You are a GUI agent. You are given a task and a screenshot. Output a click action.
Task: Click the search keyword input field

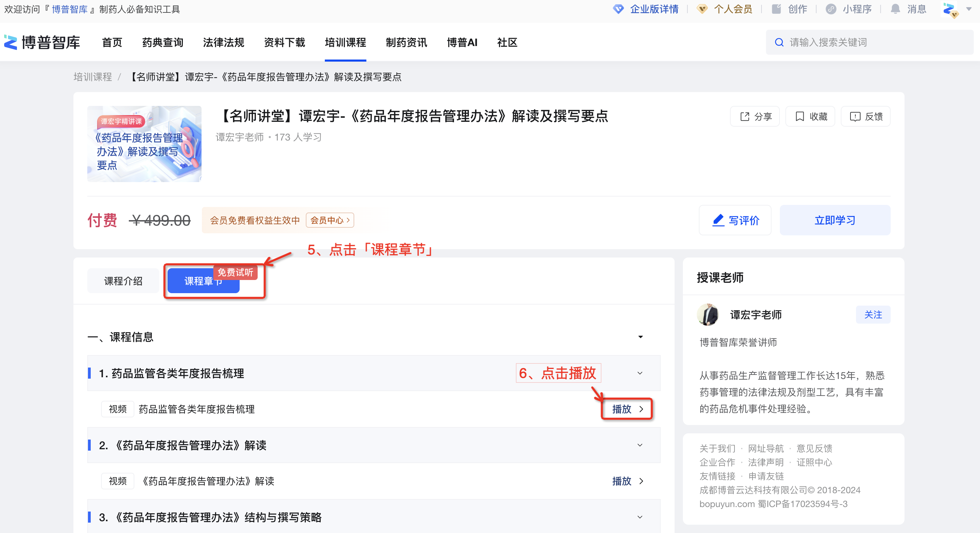coord(869,42)
